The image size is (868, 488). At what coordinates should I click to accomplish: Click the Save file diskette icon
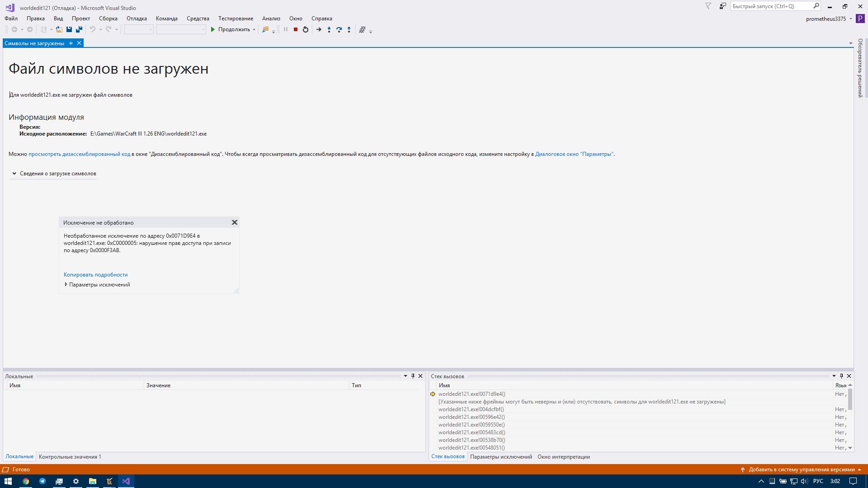tap(69, 29)
